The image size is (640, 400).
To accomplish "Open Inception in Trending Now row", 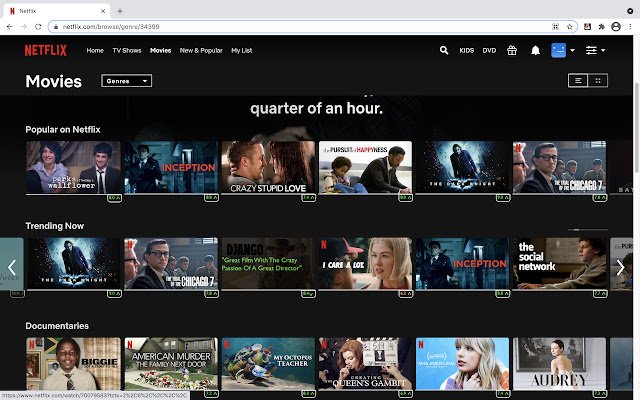I will pos(462,264).
